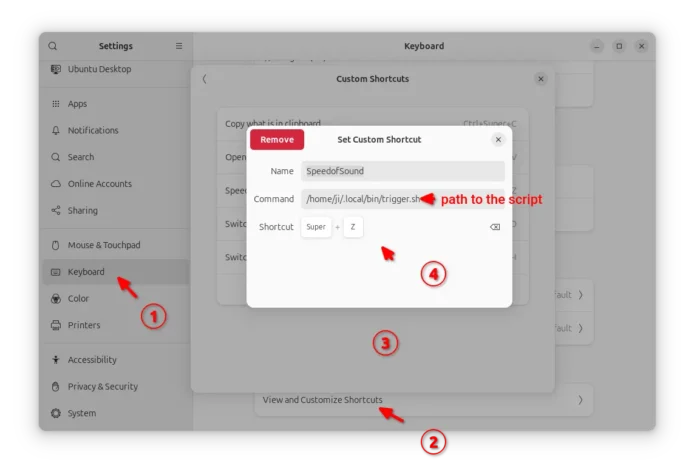Select Notifications in the sidebar
The image size is (700, 460).
[x=92, y=131]
